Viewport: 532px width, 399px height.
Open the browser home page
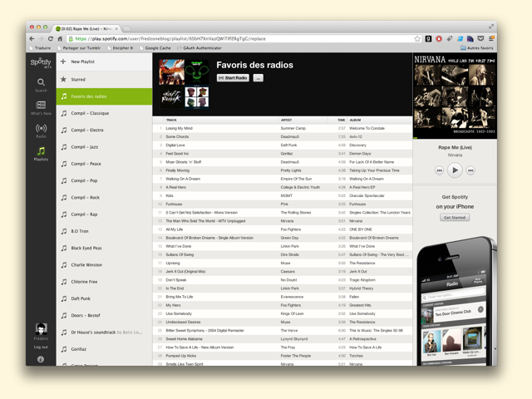[x=60, y=39]
